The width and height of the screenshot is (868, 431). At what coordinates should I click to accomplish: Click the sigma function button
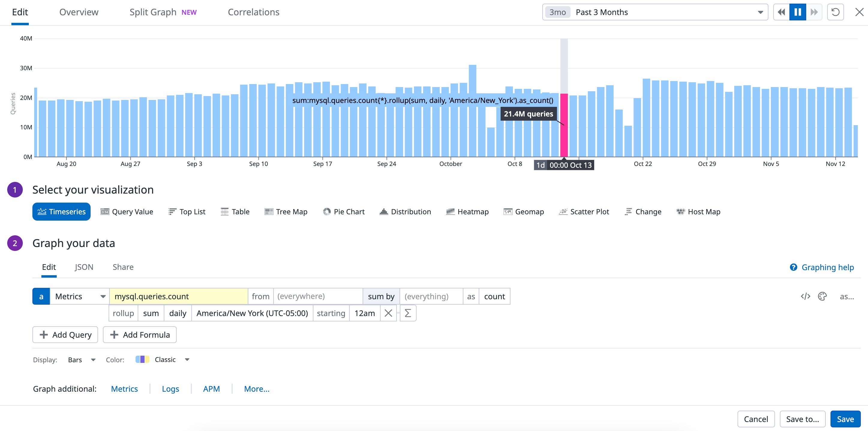(x=408, y=313)
